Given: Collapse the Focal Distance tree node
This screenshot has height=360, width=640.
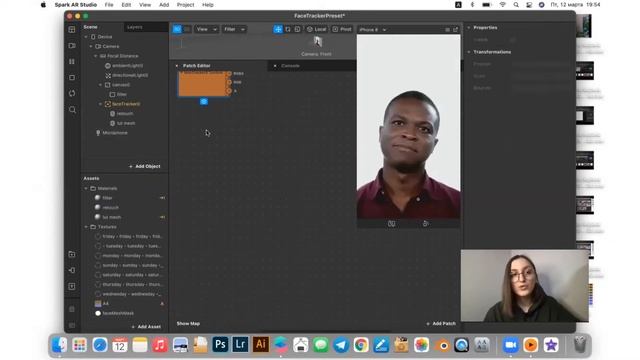Looking at the screenshot, I should click(96, 56).
